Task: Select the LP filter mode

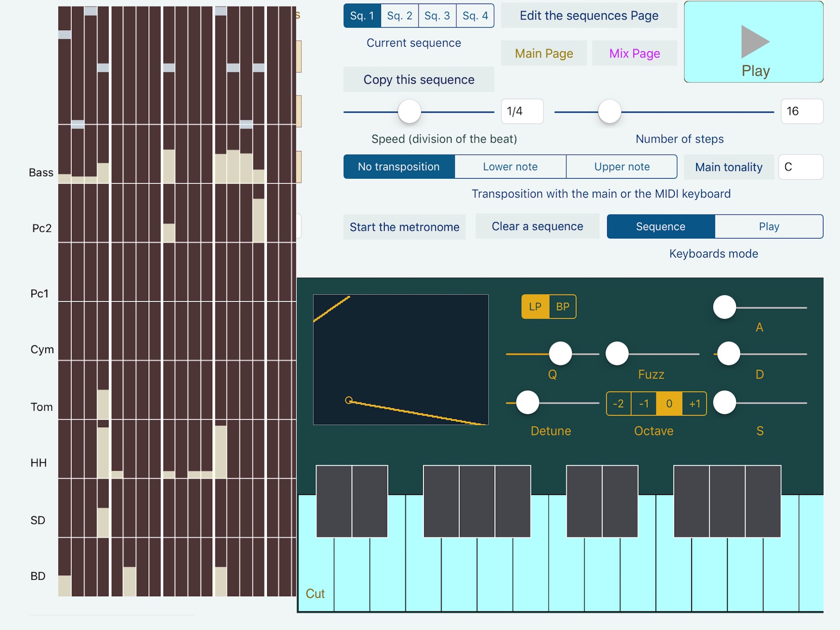Action: point(535,307)
